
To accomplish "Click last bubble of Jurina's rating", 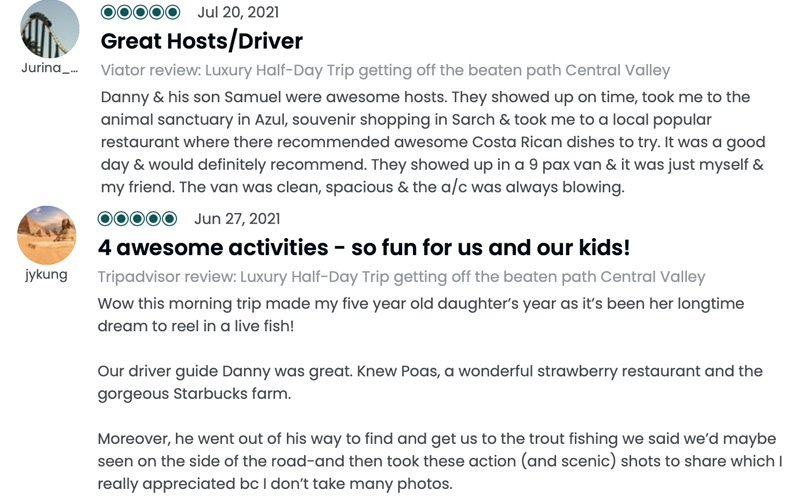I will pos(172,12).
